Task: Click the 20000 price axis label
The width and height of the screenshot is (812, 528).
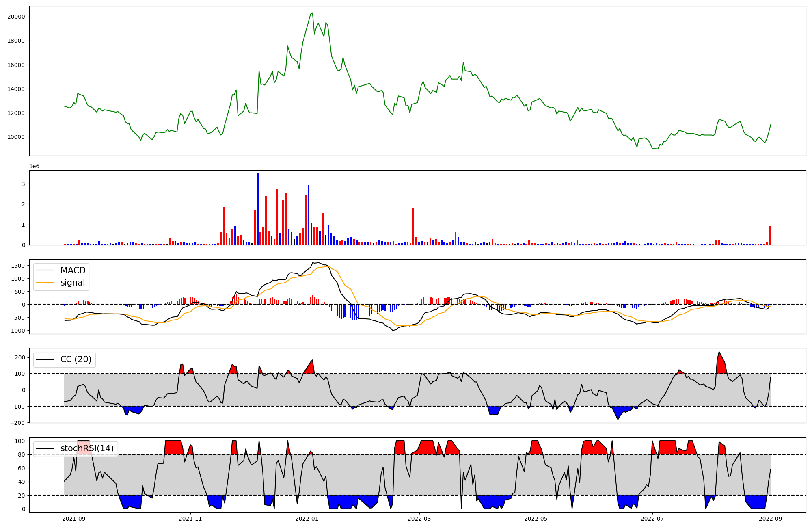Action: coord(16,17)
